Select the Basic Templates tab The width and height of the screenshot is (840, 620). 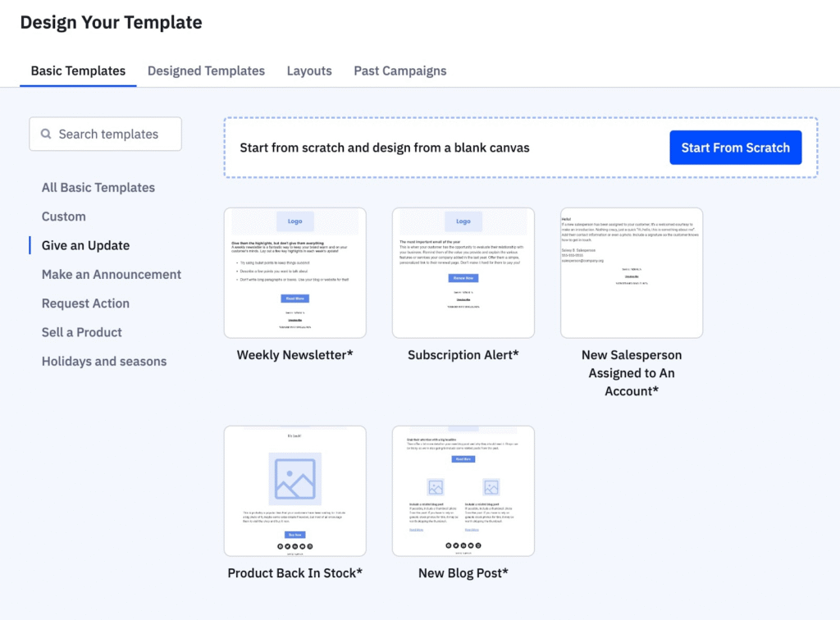point(78,71)
